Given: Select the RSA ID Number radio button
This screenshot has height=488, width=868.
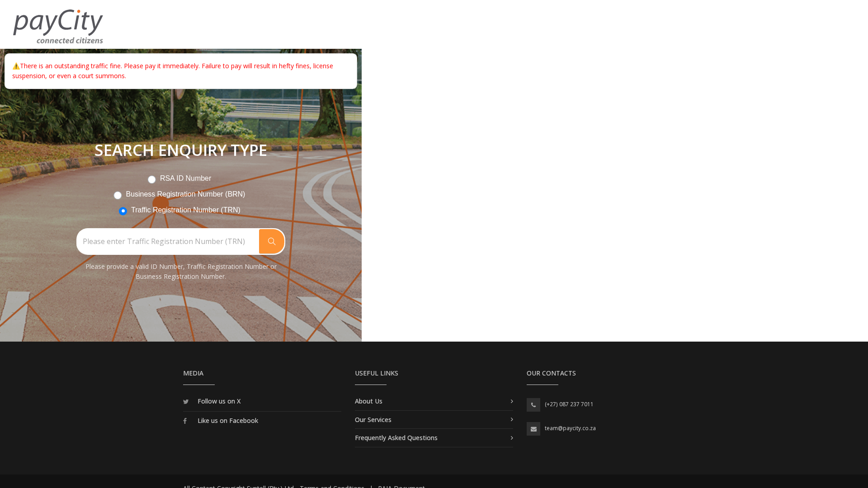Looking at the screenshot, I should (x=151, y=179).
